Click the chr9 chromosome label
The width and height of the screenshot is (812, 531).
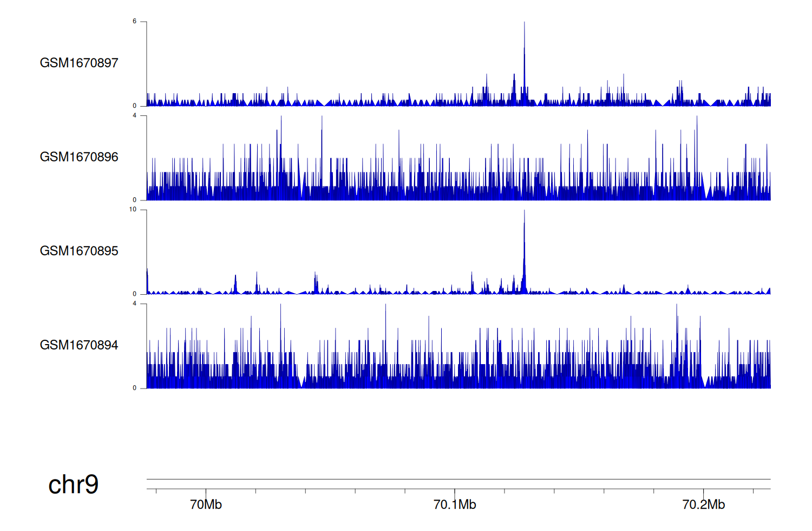coord(73,484)
